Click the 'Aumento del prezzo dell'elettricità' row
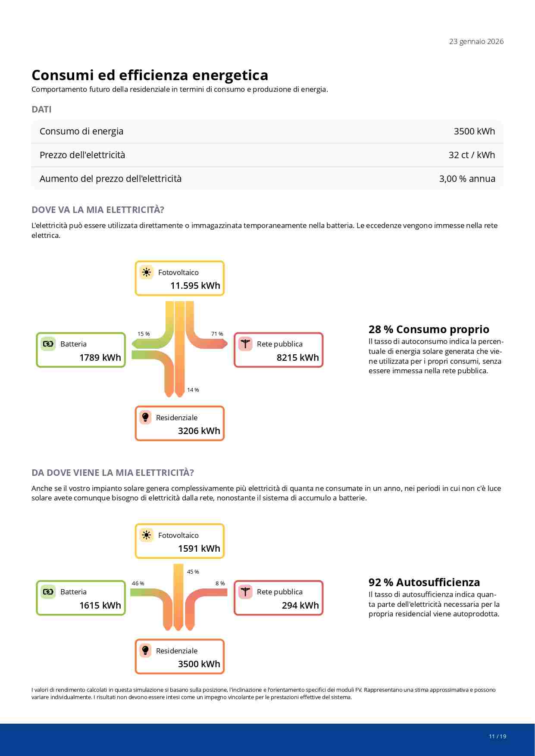Viewport: 535px width, 756px height. click(267, 178)
